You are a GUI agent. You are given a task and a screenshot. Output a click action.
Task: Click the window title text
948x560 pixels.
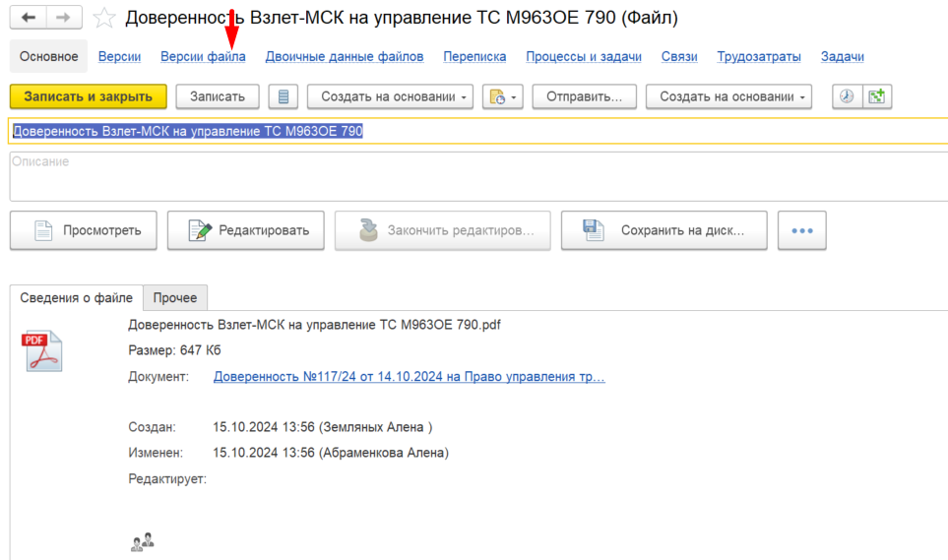[x=402, y=18]
